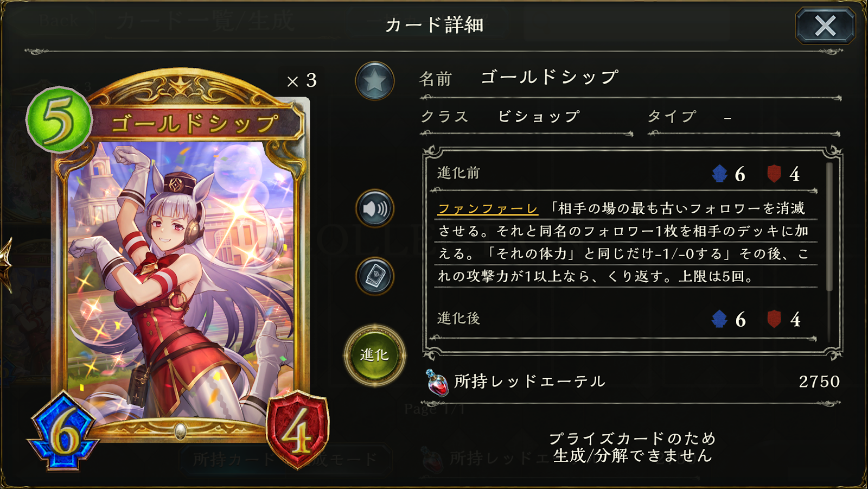Click the ×3 owned count label
The image size is (868, 489).
pyautogui.click(x=302, y=81)
